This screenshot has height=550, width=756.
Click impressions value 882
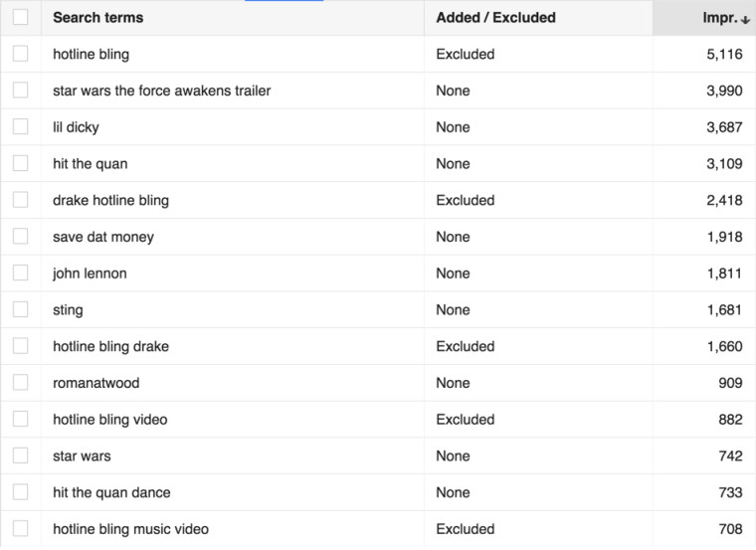(730, 420)
